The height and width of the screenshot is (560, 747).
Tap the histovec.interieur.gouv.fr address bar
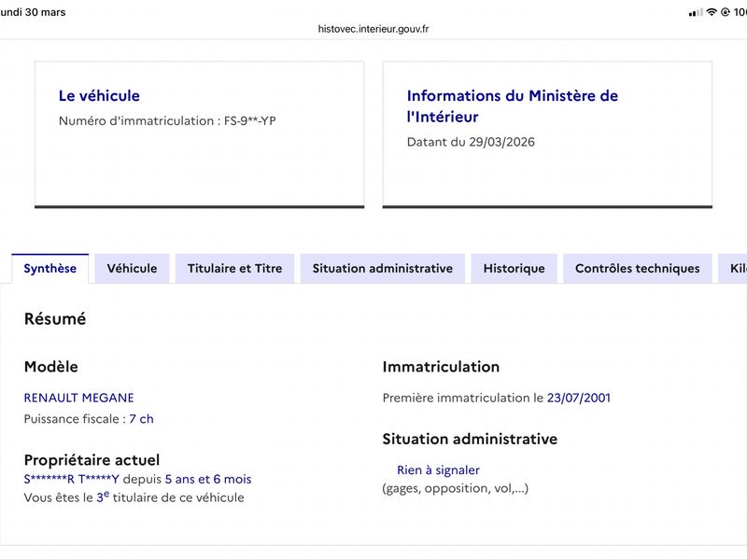pyautogui.click(x=373, y=29)
